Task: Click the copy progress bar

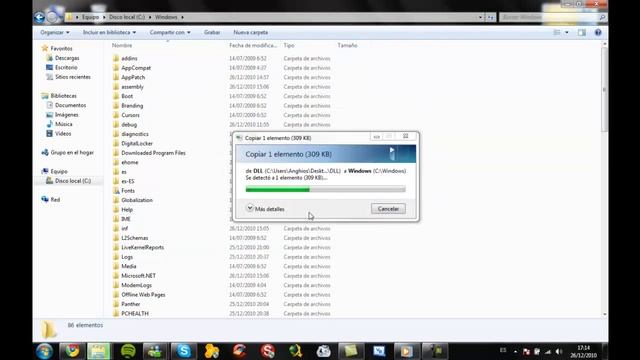Action: [325, 189]
